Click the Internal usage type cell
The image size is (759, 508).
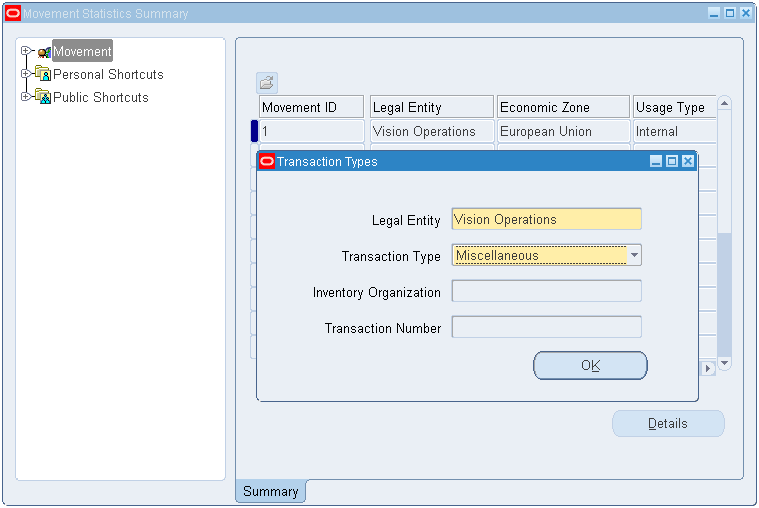[x=674, y=131]
